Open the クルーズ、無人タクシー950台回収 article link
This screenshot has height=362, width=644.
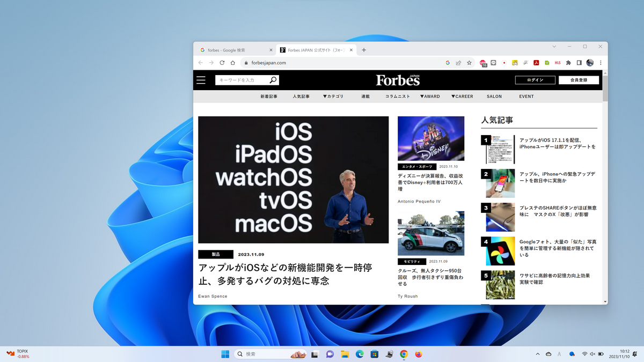pyautogui.click(x=430, y=277)
